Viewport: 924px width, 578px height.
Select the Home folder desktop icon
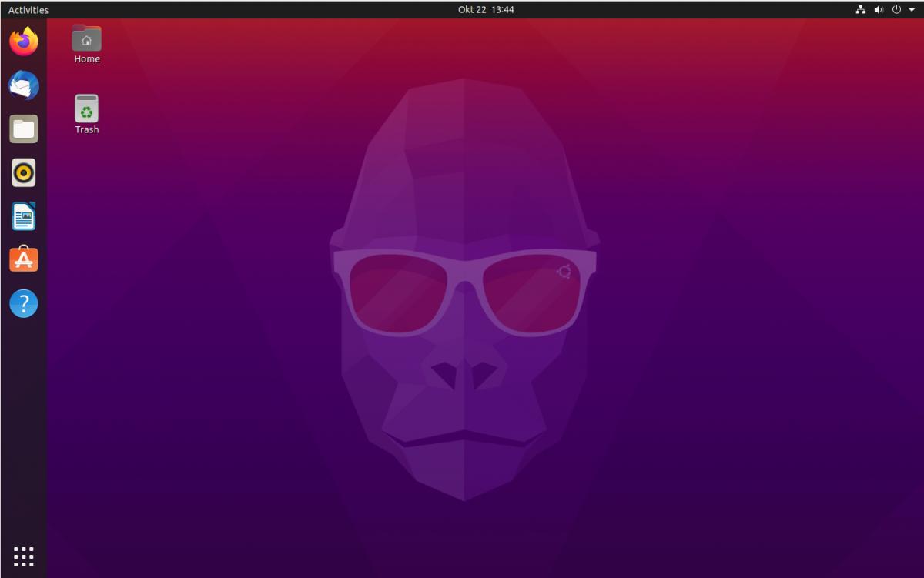click(x=87, y=38)
